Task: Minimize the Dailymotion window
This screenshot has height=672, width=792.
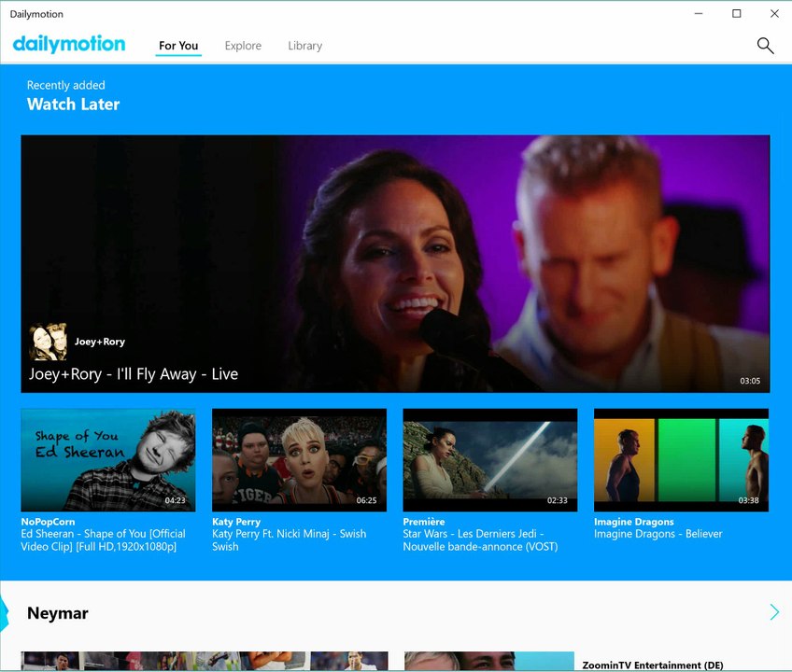Action: pos(699,14)
